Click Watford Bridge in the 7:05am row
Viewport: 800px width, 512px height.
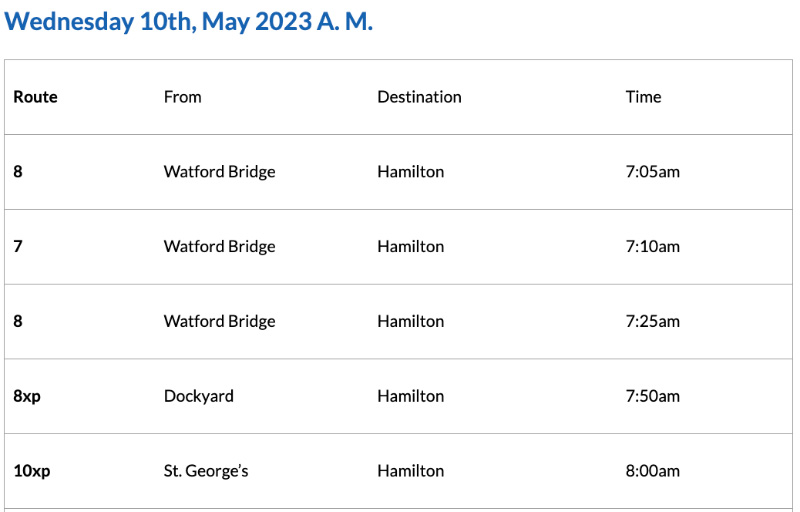pyautogui.click(x=219, y=172)
